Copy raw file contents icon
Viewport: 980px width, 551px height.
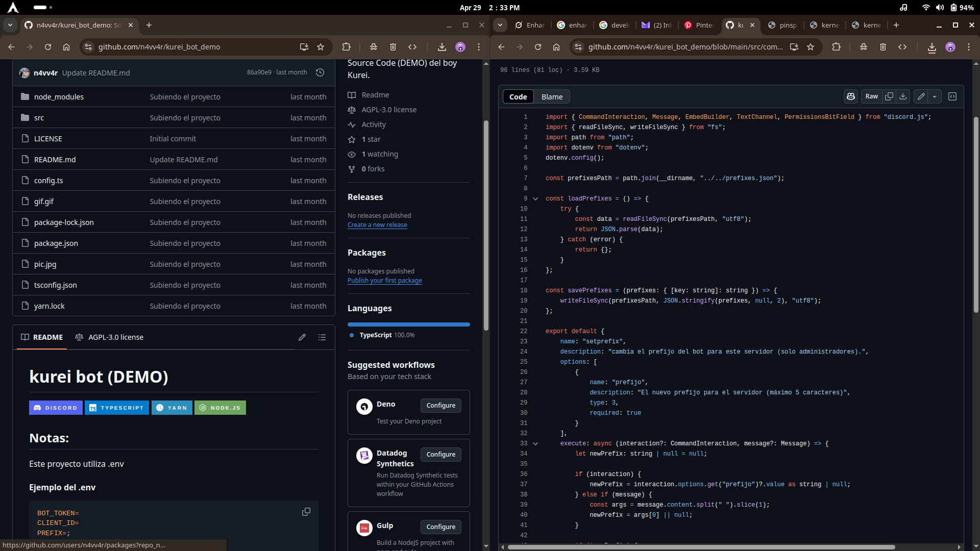coord(889,96)
